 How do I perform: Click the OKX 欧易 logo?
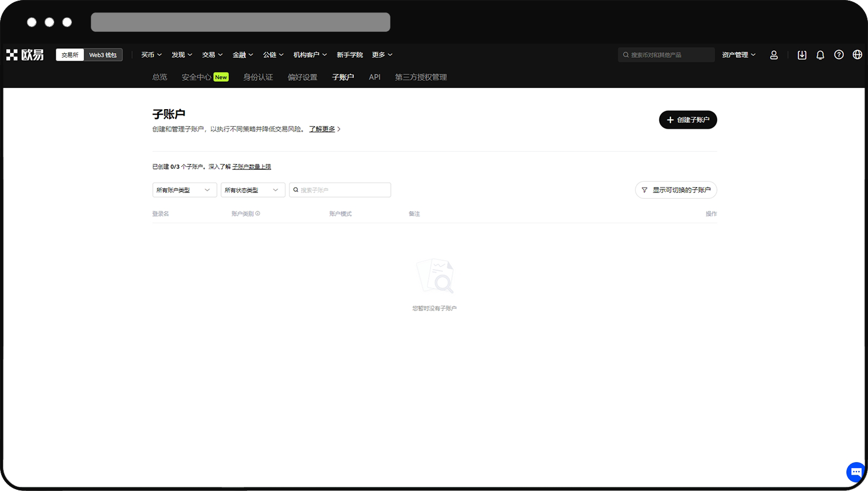point(25,55)
